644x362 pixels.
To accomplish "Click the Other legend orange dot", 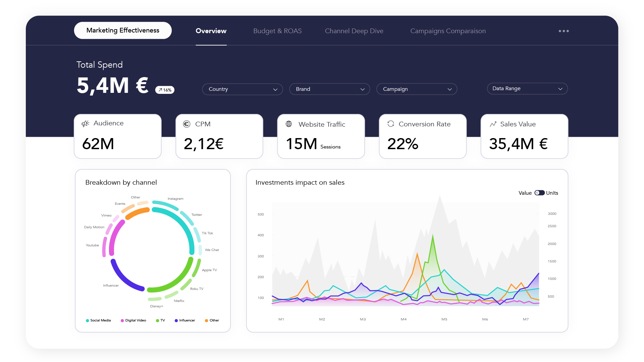I will point(206,320).
